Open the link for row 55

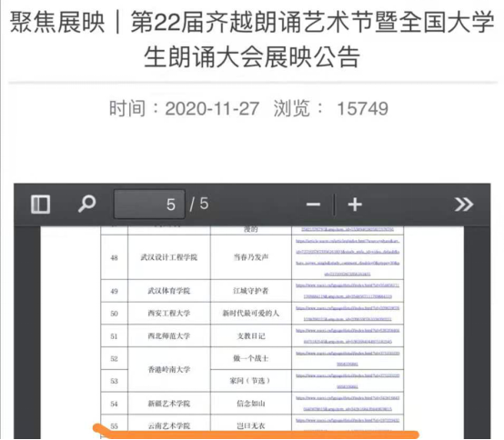click(x=348, y=424)
